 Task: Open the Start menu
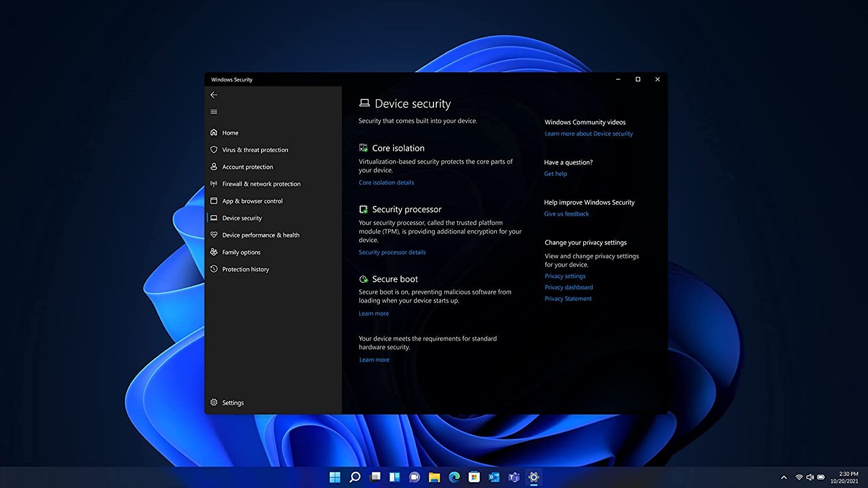point(335,477)
